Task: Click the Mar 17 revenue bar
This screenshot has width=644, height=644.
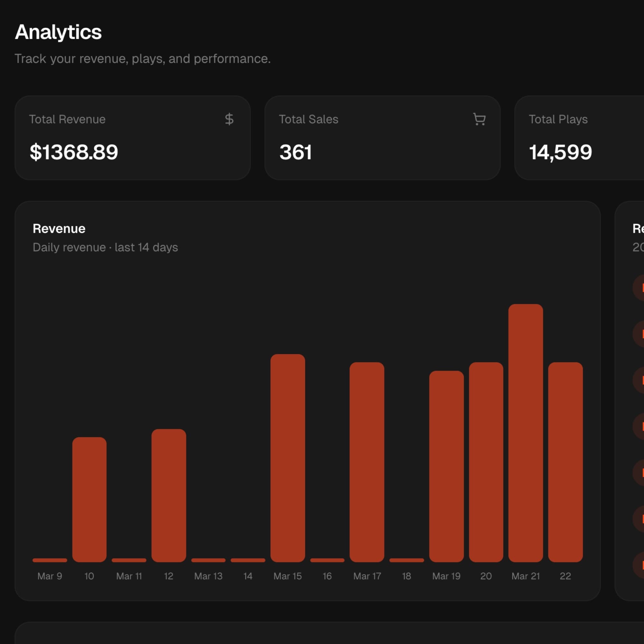Action: pos(367,462)
